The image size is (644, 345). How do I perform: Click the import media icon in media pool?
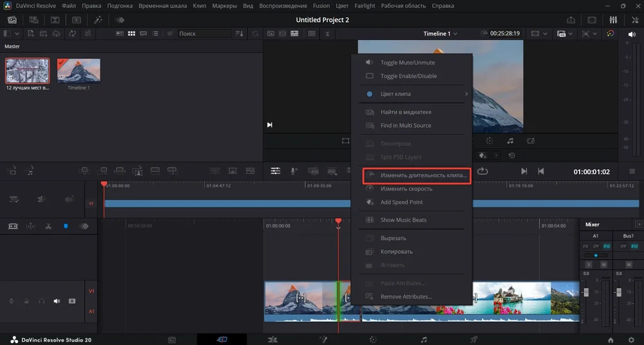tap(30, 34)
